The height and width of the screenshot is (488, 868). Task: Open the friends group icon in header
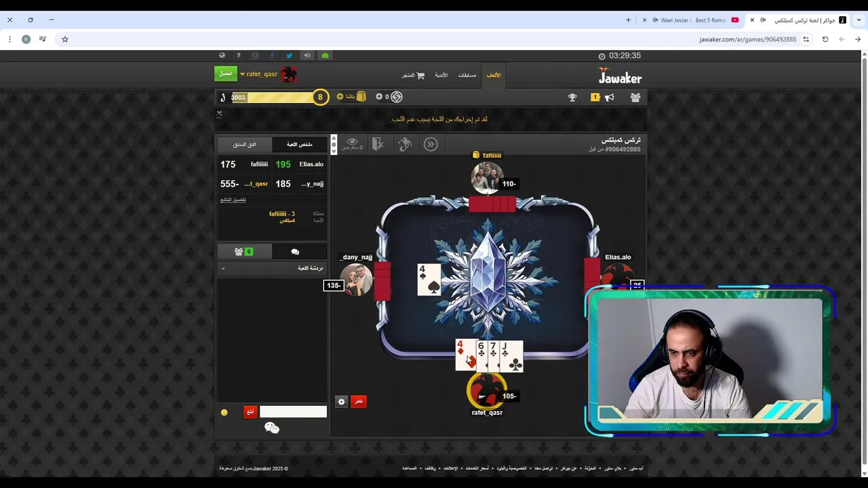coord(635,98)
